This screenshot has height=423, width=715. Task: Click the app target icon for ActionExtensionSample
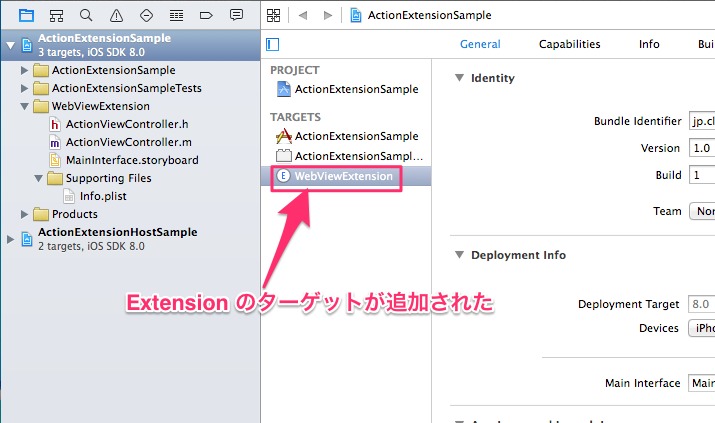point(284,136)
